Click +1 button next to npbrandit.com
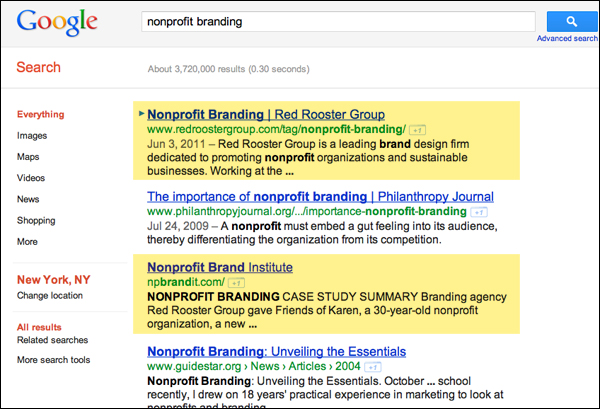600x409 pixels. click(x=236, y=283)
